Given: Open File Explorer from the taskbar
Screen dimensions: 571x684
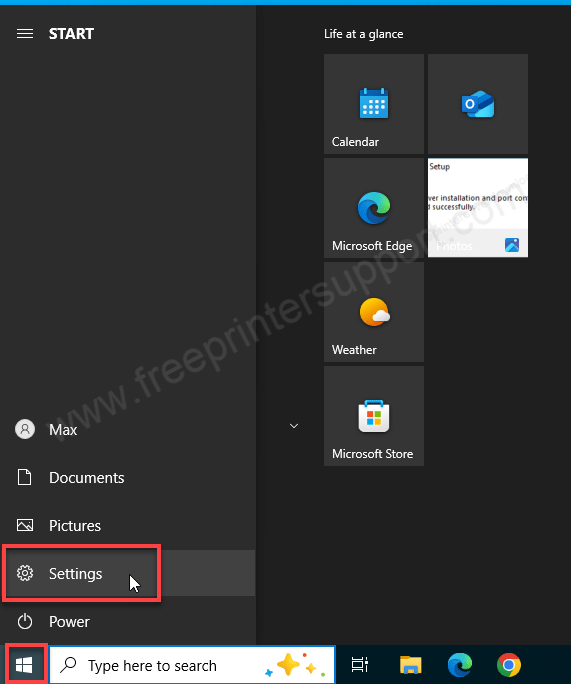Looking at the screenshot, I should (410, 665).
